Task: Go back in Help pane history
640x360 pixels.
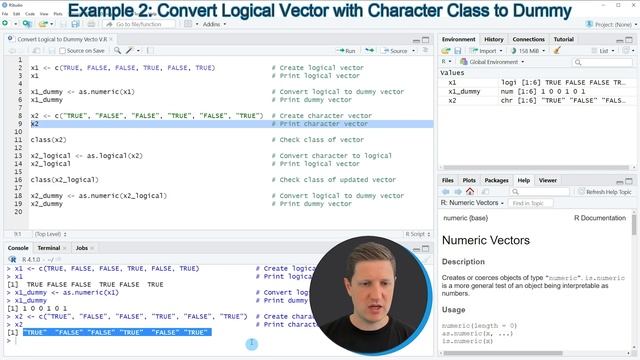Action: click(445, 191)
